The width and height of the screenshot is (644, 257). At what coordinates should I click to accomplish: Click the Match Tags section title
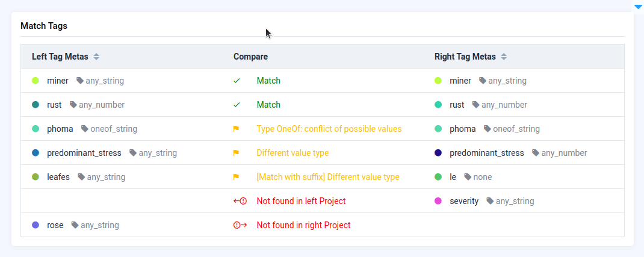tap(44, 26)
